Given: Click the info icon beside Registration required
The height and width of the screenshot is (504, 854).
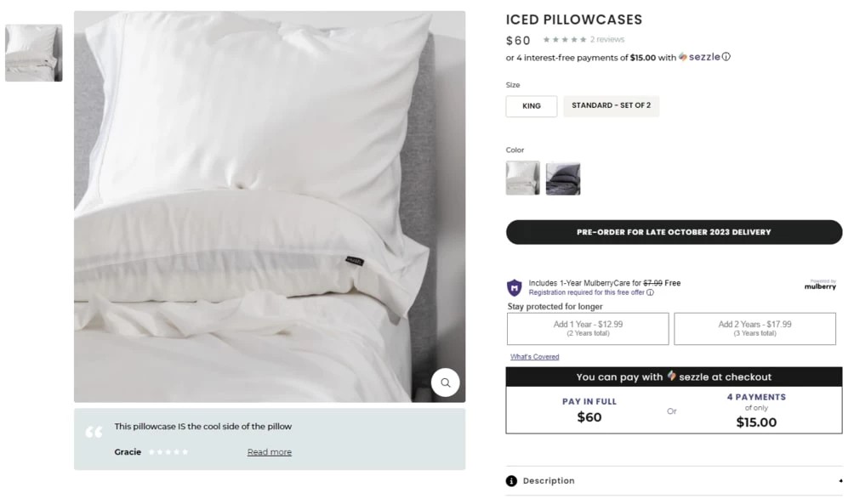Looking at the screenshot, I should (650, 293).
